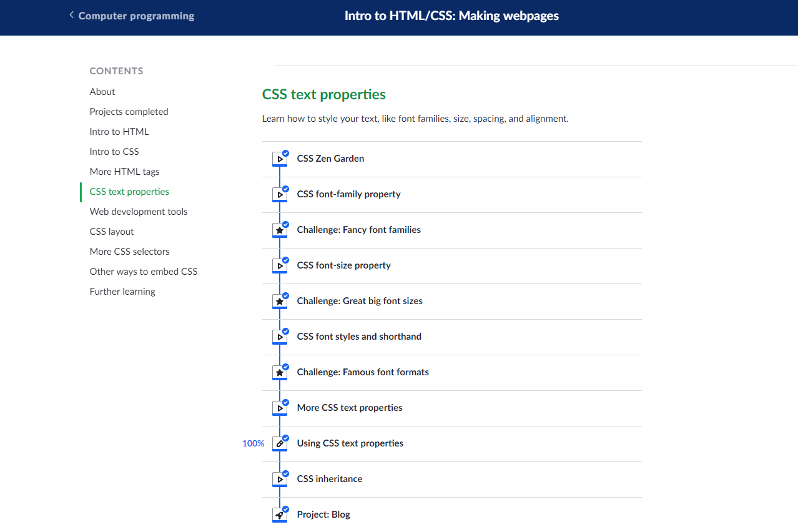The width and height of the screenshot is (798, 532).
Task: Select Other ways to embed CSS
Action: pyautogui.click(x=144, y=272)
